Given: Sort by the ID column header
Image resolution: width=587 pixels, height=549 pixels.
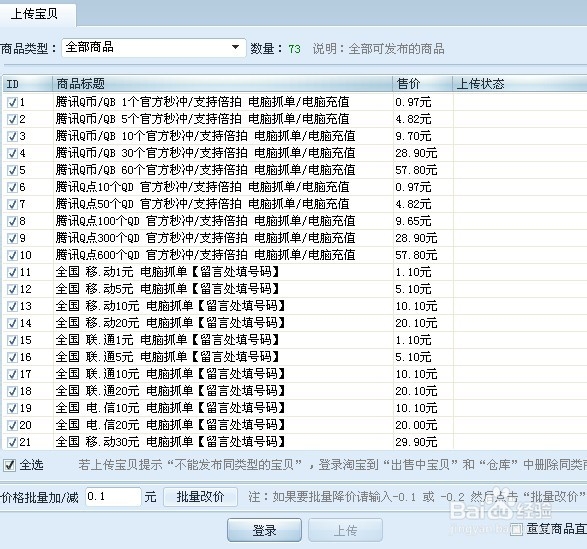Looking at the screenshot, I should [x=28, y=84].
